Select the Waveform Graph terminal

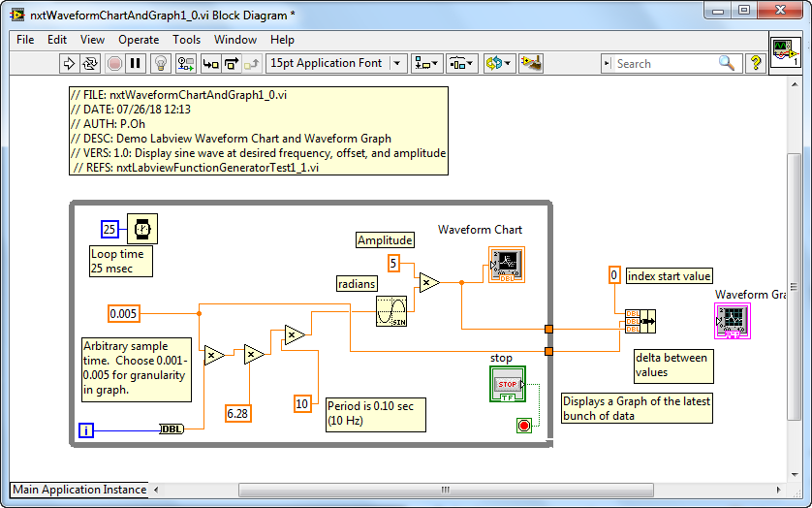733,321
